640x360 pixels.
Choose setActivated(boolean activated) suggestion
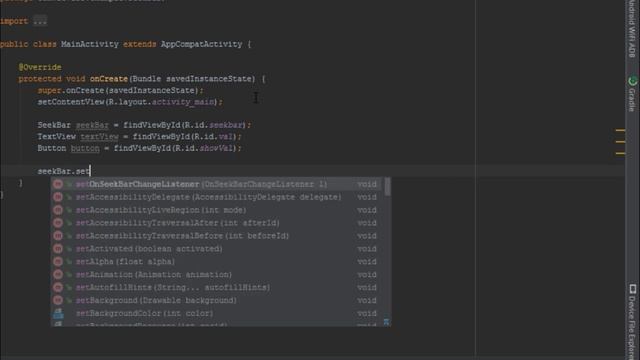point(216,249)
